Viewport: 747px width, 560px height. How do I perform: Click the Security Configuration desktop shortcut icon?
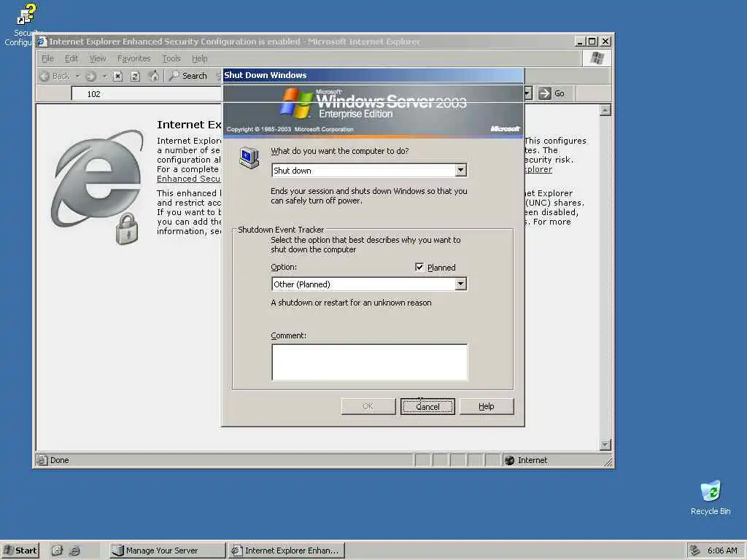click(x=26, y=15)
